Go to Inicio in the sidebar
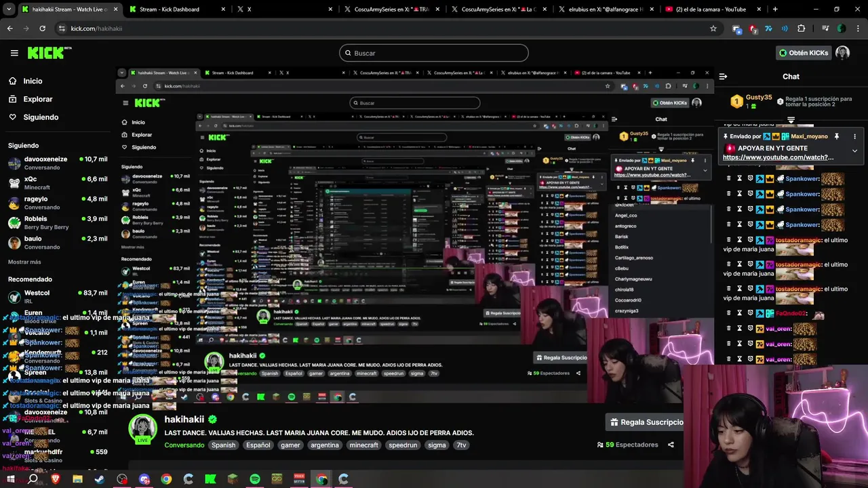 [33, 81]
